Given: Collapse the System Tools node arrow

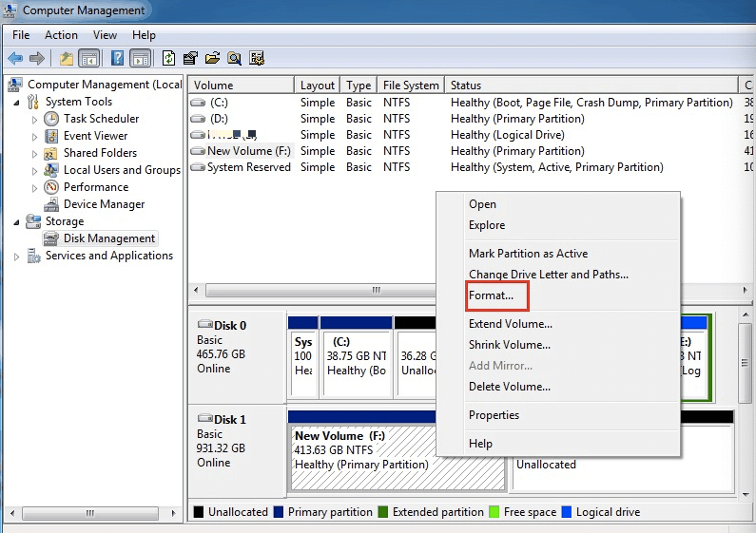Looking at the screenshot, I should tap(17, 103).
